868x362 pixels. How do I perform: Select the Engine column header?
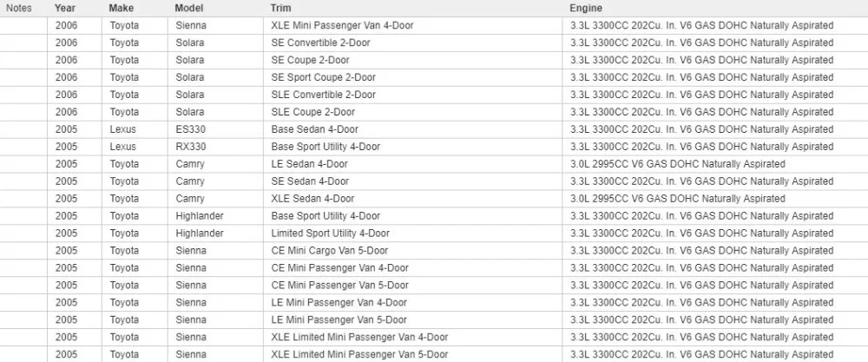[x=586, y=9]
